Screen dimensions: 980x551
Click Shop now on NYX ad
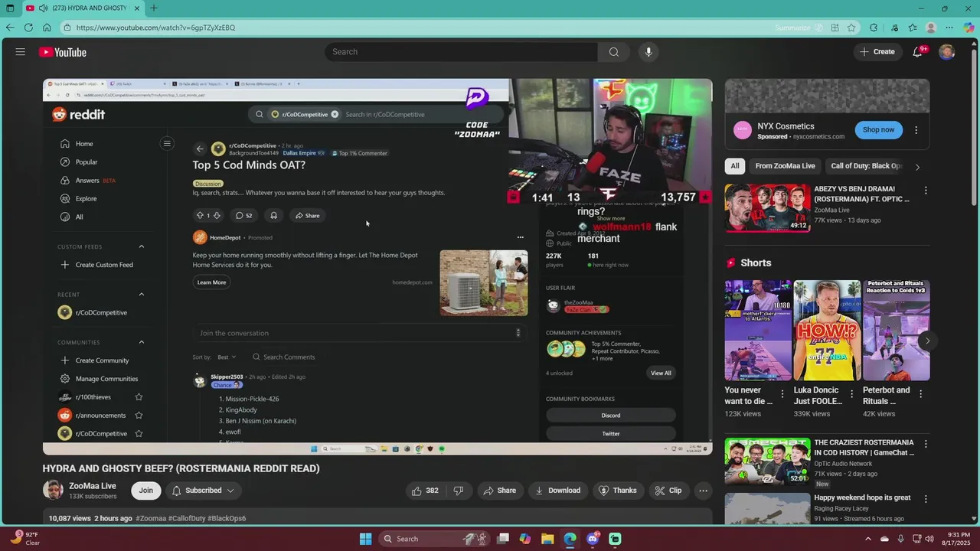878,130
